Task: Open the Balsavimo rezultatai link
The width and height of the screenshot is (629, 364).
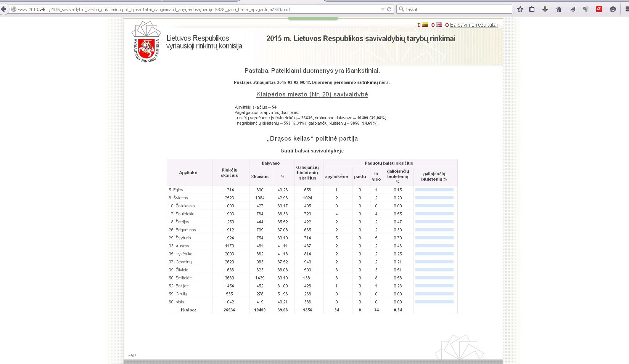Action: coord(473,25)
